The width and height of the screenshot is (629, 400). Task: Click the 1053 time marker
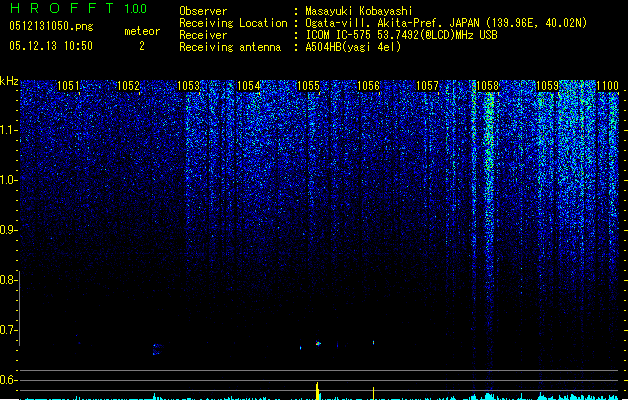188,86
